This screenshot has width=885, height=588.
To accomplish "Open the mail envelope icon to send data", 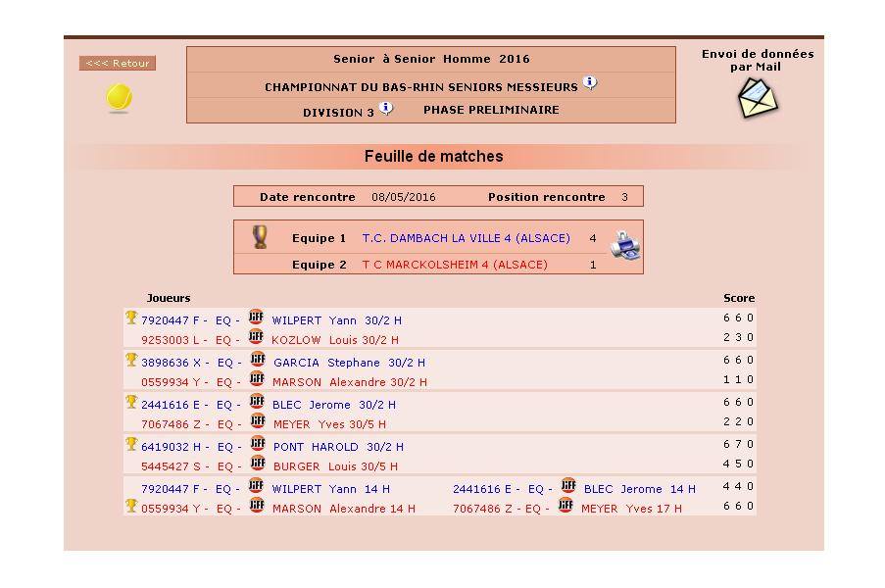I will (758, 98).
